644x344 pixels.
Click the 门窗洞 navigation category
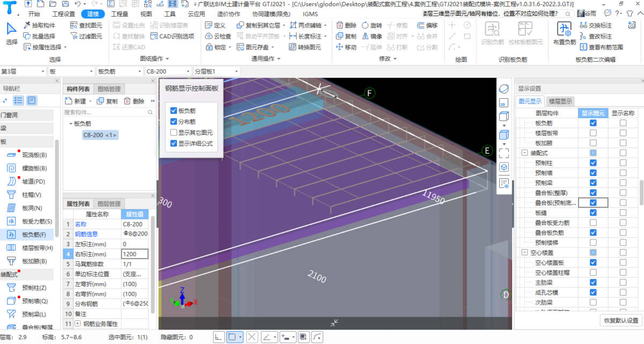click(x=27, y=115)
